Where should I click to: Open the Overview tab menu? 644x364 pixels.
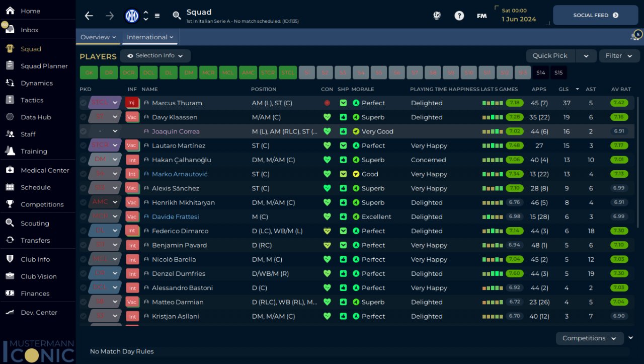98,37
